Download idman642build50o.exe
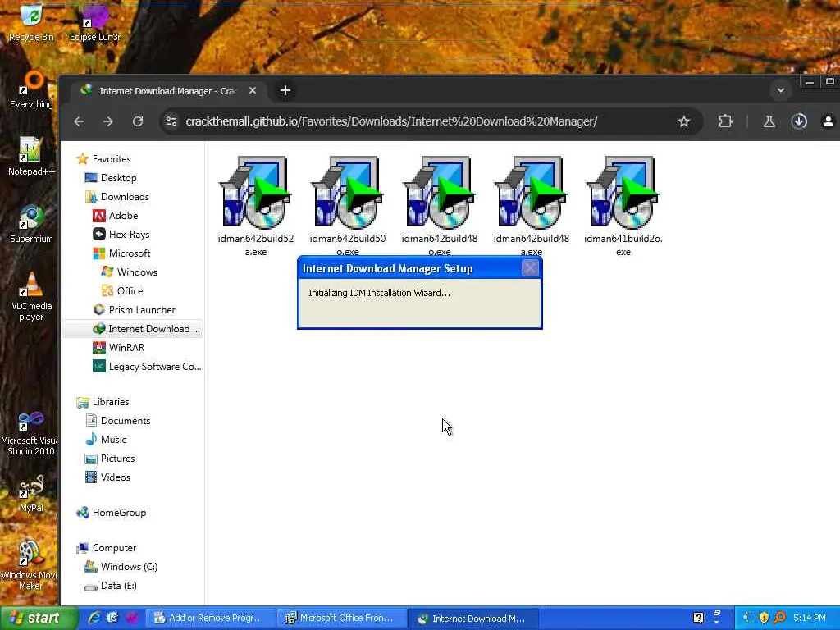This screenshot has height=630, width=840. (348, 206)
